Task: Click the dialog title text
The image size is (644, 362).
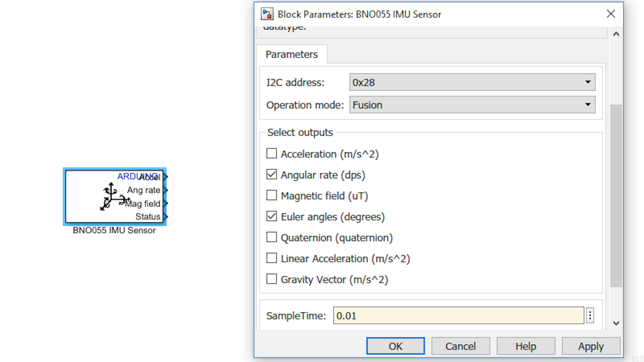Action: tap(359, 14)
